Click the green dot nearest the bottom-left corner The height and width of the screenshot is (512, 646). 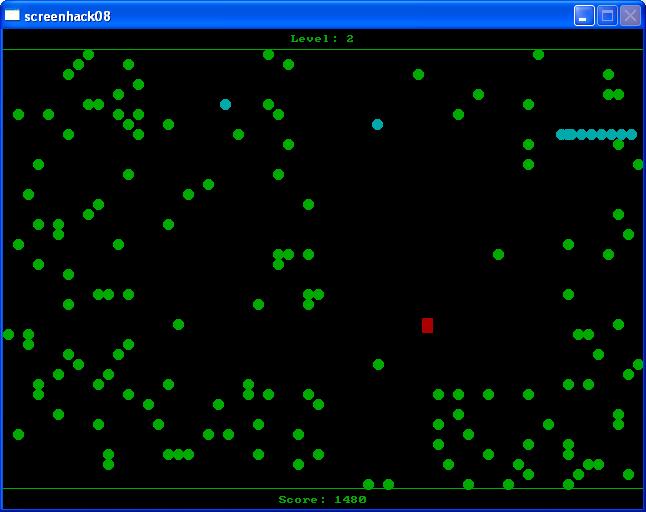[x=18, y=434]
